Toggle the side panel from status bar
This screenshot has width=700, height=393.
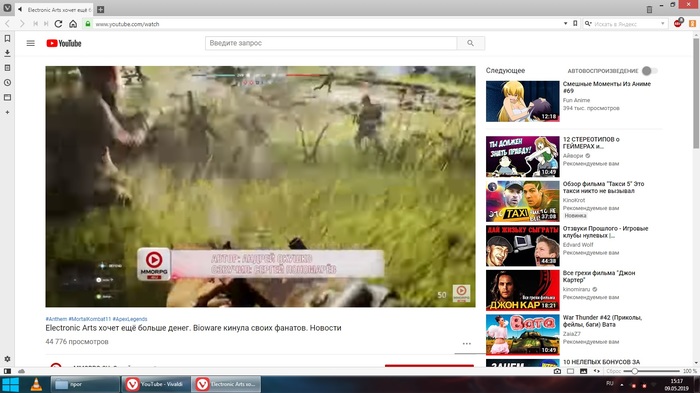(7, 371)
